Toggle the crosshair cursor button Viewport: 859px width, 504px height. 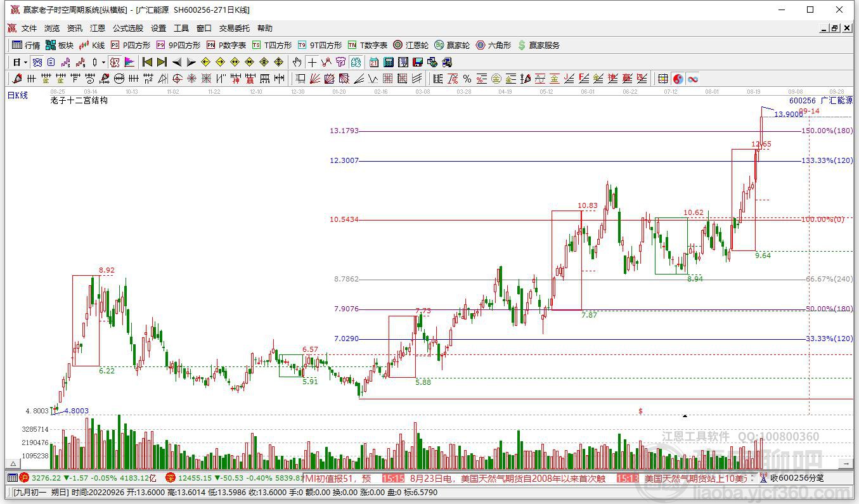pos(312,62)
